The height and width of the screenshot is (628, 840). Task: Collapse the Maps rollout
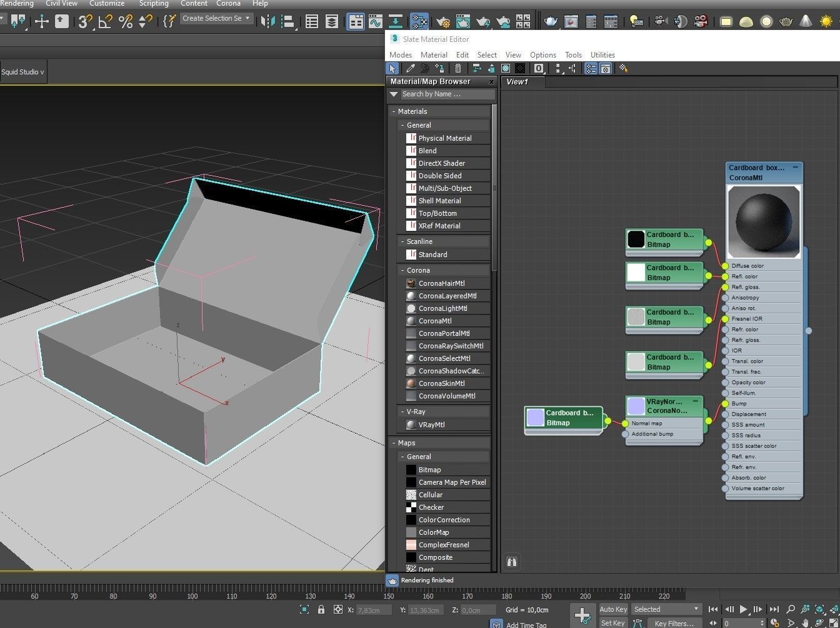tap(394, 443)
